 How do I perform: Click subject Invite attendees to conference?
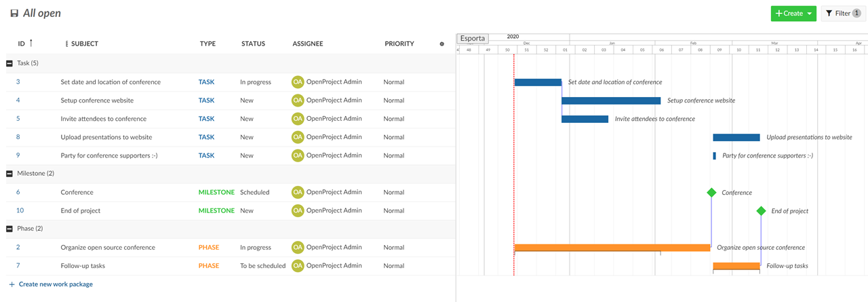[x=103, y=119]
